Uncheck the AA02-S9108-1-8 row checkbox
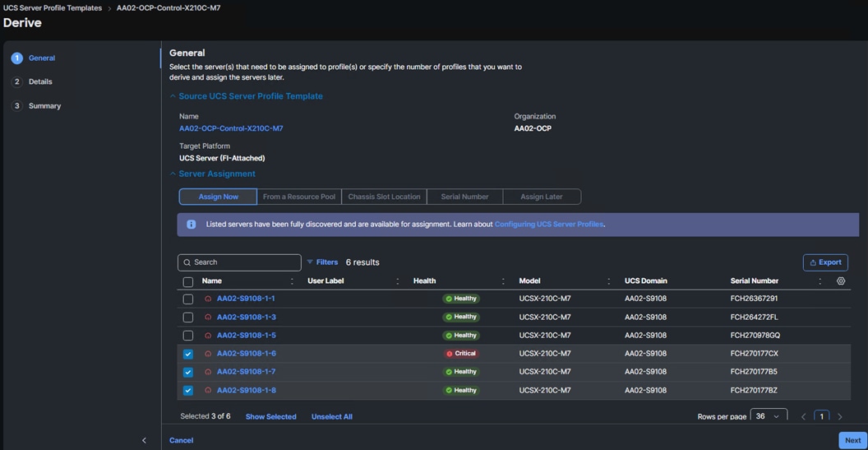Screen dimensions: 868x450 coord(188,390)
